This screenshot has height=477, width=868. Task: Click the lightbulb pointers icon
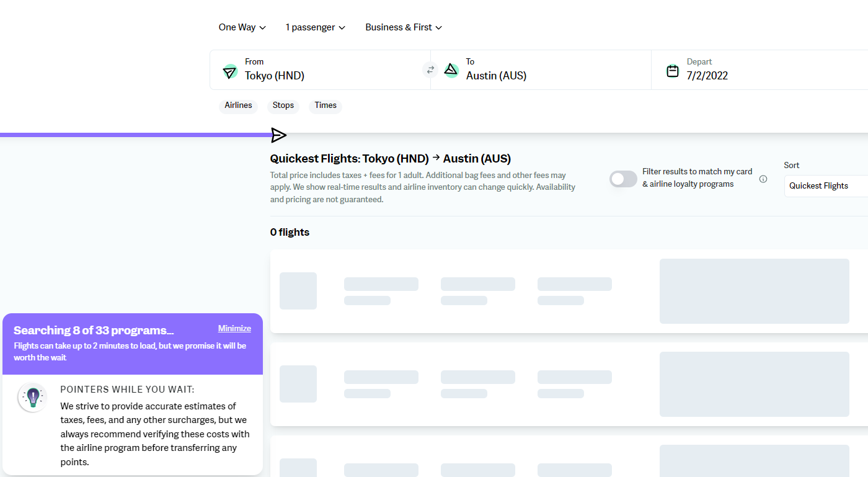pyautogui.click(x=32, y=396)
